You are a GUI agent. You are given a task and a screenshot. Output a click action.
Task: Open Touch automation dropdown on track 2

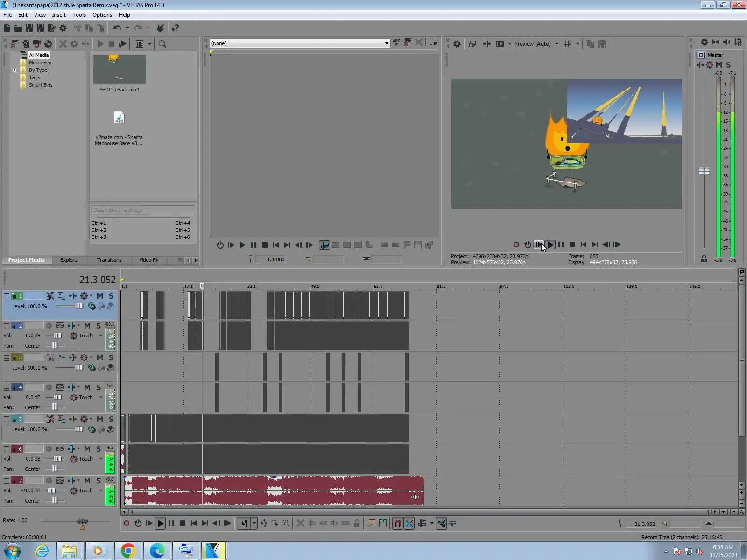click(x=100, y=336)
